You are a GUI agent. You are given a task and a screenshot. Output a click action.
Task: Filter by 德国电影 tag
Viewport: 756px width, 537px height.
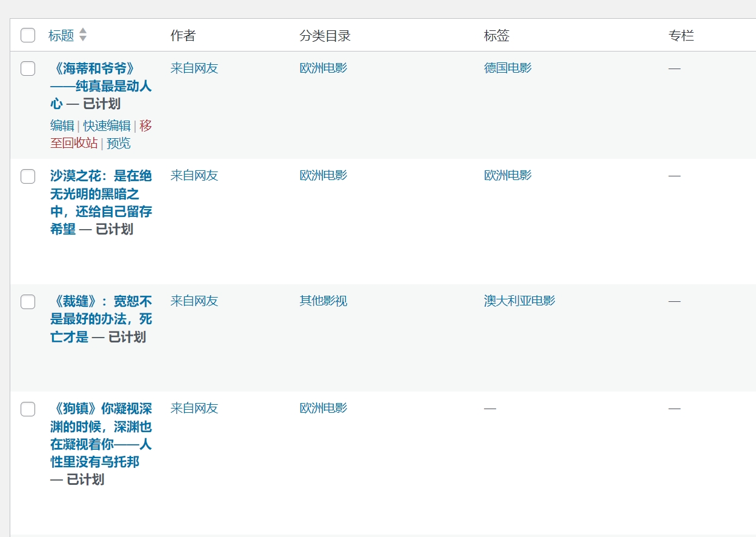tap(508, 68)
